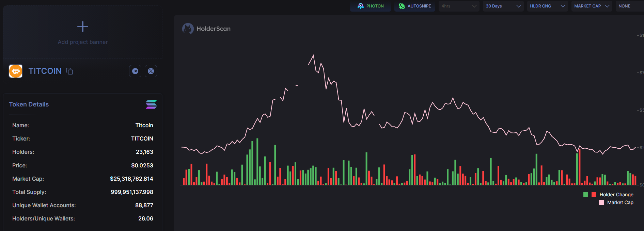Open the 30 Days range dropdown
The height and width of the screenshot is (231, 644).
pos(503,6)
